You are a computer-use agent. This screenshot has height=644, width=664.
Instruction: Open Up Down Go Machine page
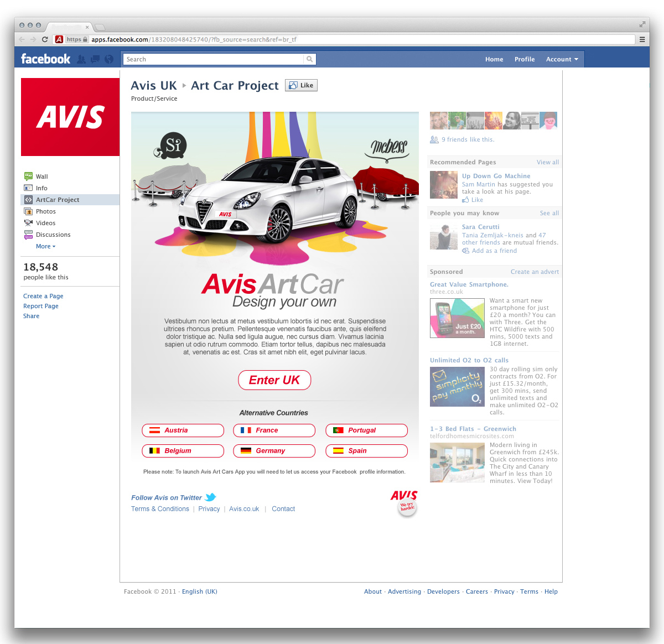point(496,176)
